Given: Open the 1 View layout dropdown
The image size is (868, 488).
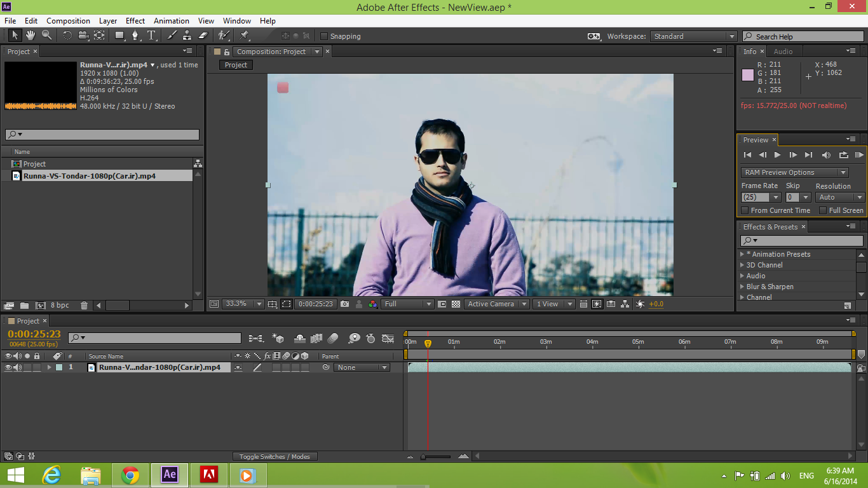Looking at the screenshot, I should click(553, 304).
